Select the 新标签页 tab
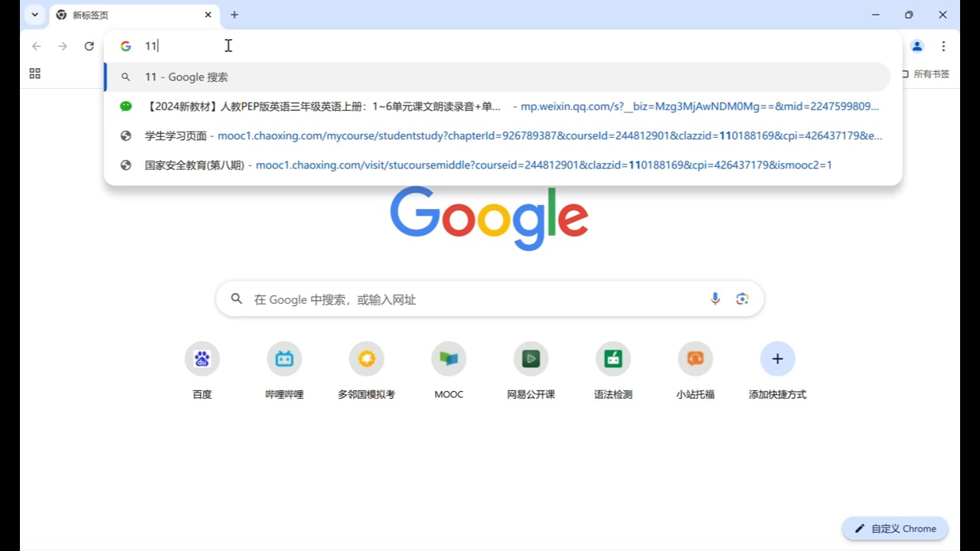 [134, 15]
